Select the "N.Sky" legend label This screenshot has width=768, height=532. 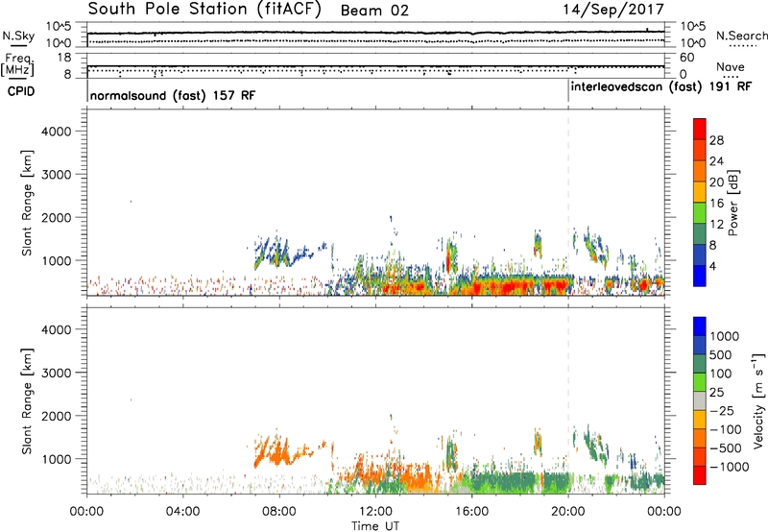(18, 36)
